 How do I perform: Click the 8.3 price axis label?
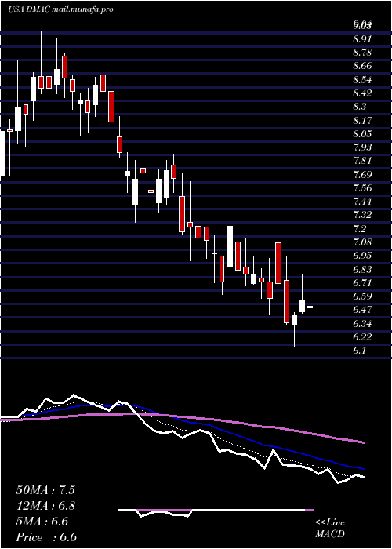point(359,107)
